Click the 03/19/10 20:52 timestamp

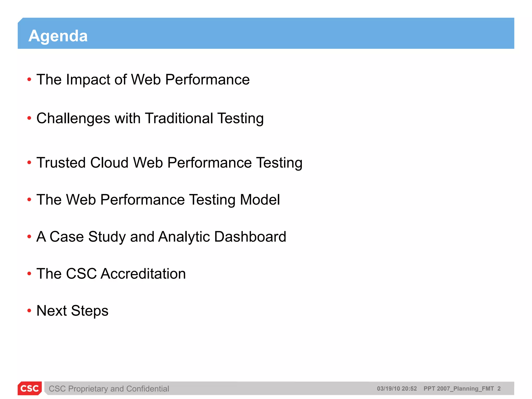point(397,389)
